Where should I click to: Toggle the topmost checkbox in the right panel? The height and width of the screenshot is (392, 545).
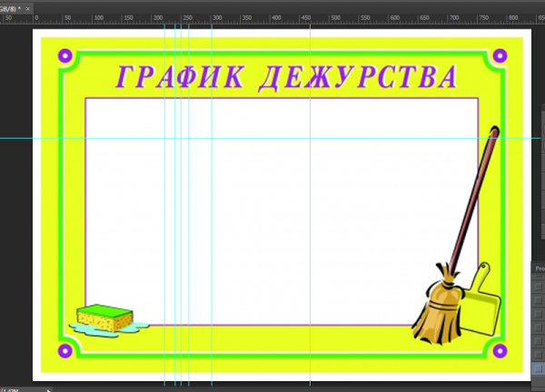[x=538, y=285]
